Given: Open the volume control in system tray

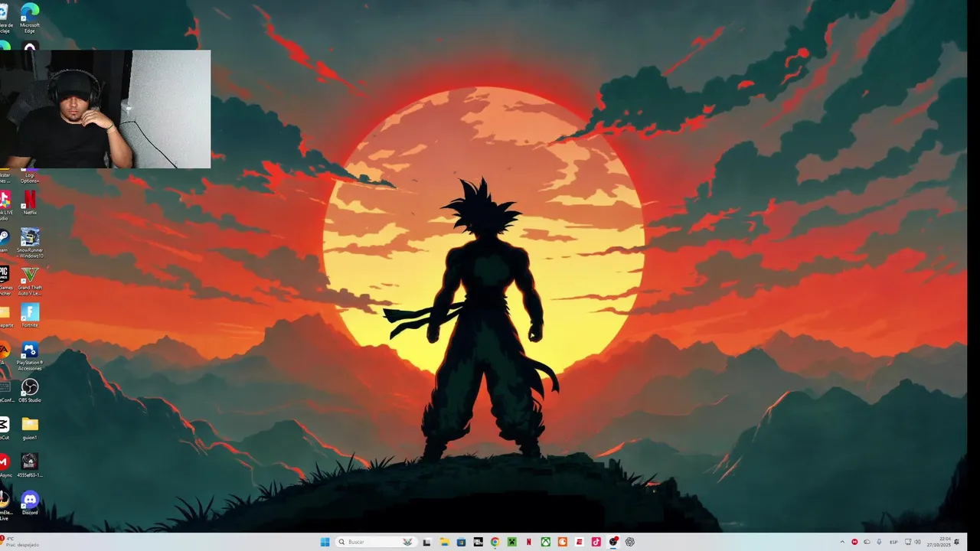Looking at the screenshot, I should [x=918, y=542].
